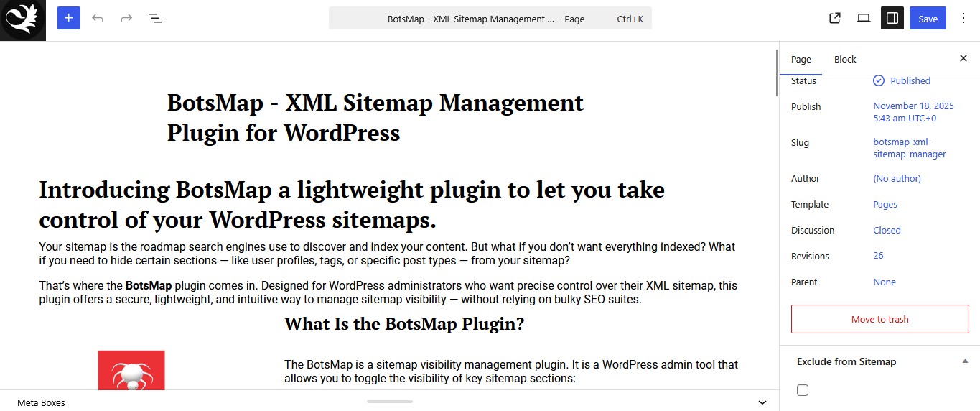Screen dimensions: 980x411
Task: Edit the publish date November 18, 2025
Action: coord(913,112)
